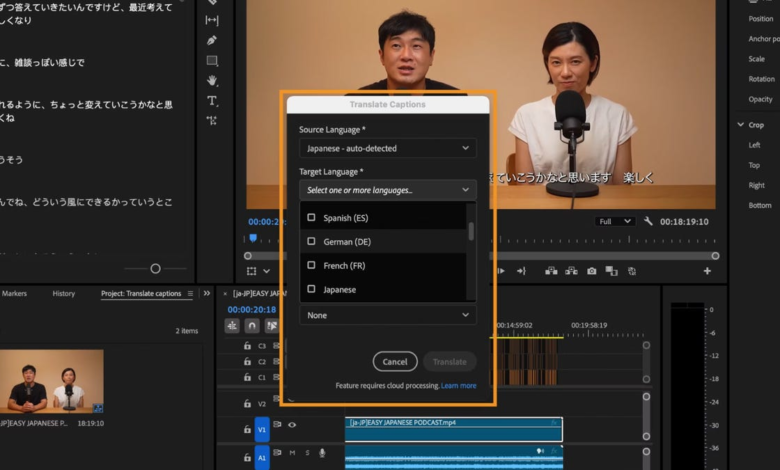Toggle lock on caption track C3
Screen dimensions: 780x470
[247, 345]
